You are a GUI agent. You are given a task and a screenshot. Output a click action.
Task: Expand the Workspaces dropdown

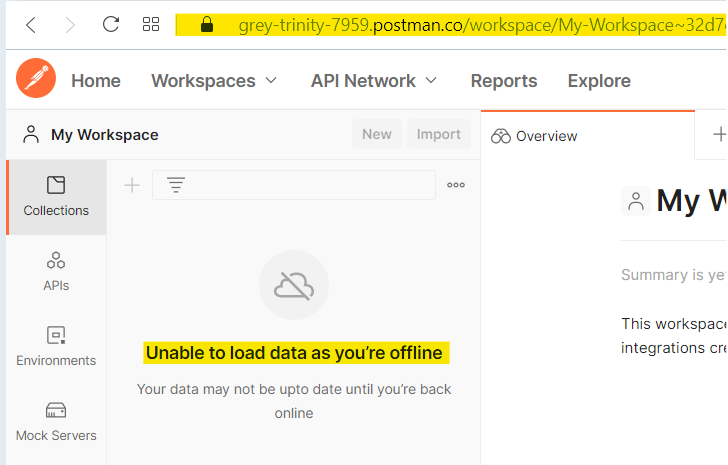pos(214,81)
